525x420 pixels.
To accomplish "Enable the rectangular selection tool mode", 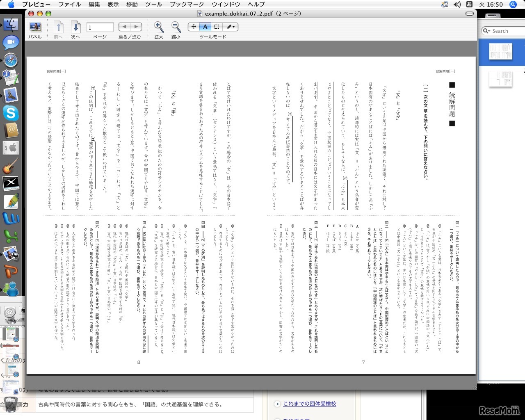I will (x=217, y=27).
